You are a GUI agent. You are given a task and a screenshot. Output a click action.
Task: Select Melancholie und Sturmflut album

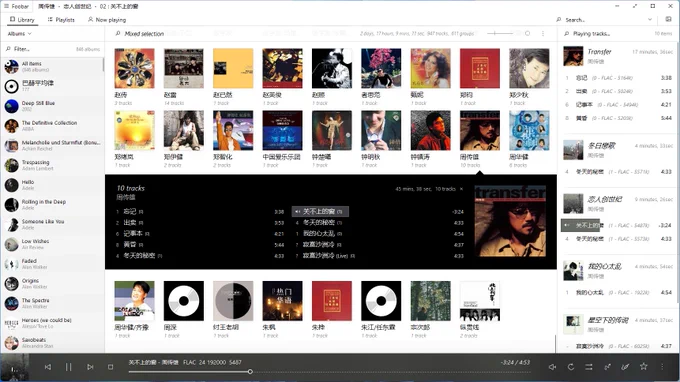pyautogui.click(x=52, y=145)
